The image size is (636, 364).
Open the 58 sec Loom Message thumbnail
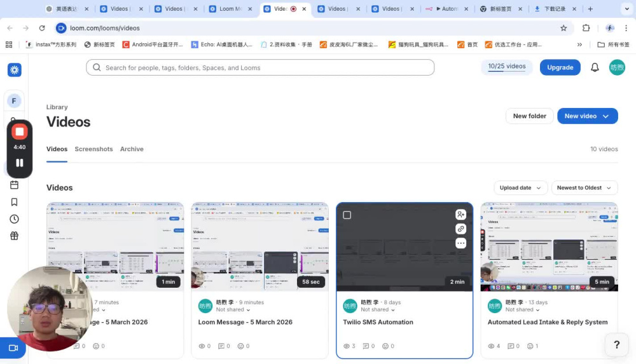click(260, 247)
